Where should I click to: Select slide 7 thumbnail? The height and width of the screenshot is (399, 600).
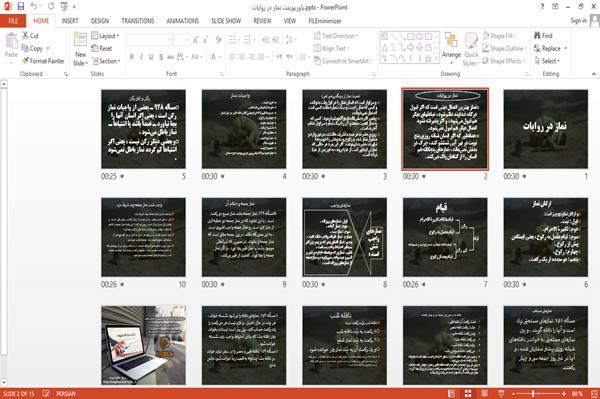445,237
